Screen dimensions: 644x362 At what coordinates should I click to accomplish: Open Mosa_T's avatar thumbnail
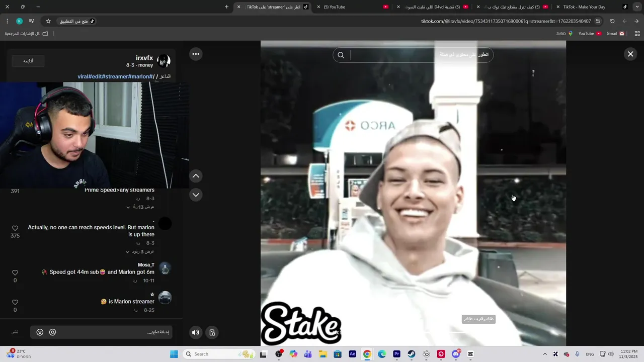165,268
